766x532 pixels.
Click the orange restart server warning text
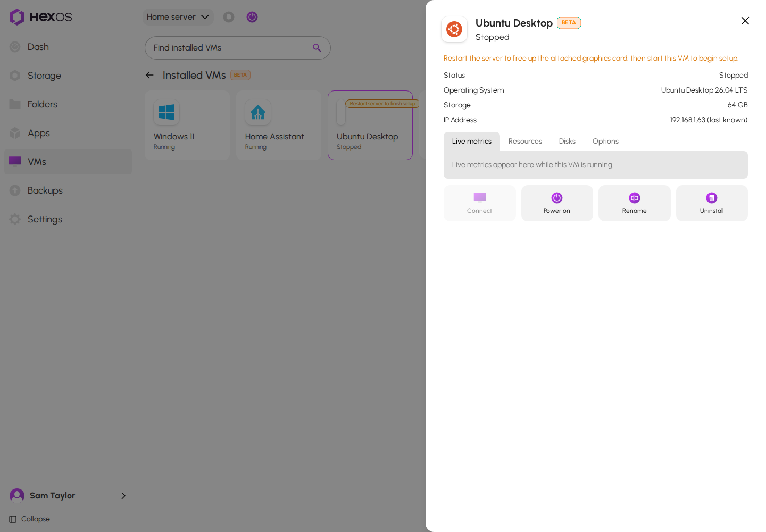click(x=591, y=58)
